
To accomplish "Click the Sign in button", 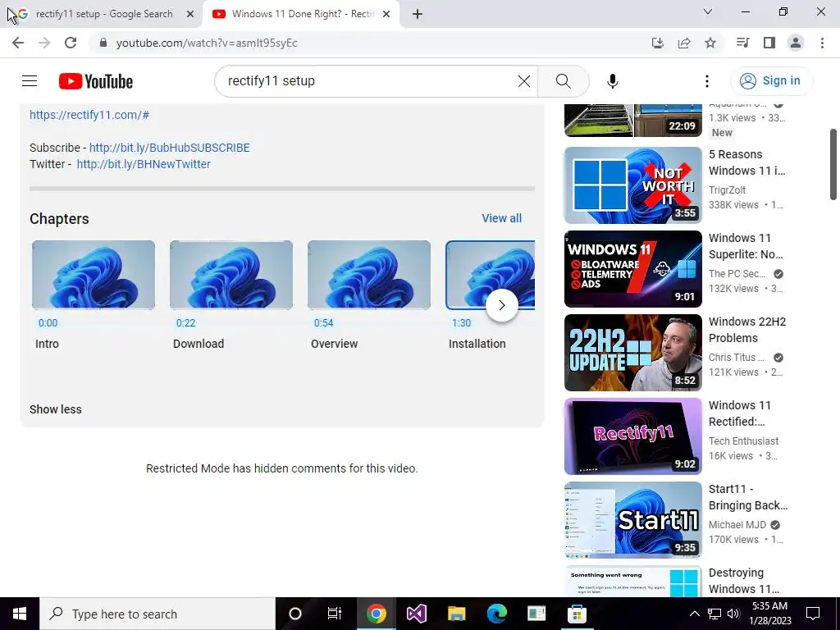I will pos(771,81).
